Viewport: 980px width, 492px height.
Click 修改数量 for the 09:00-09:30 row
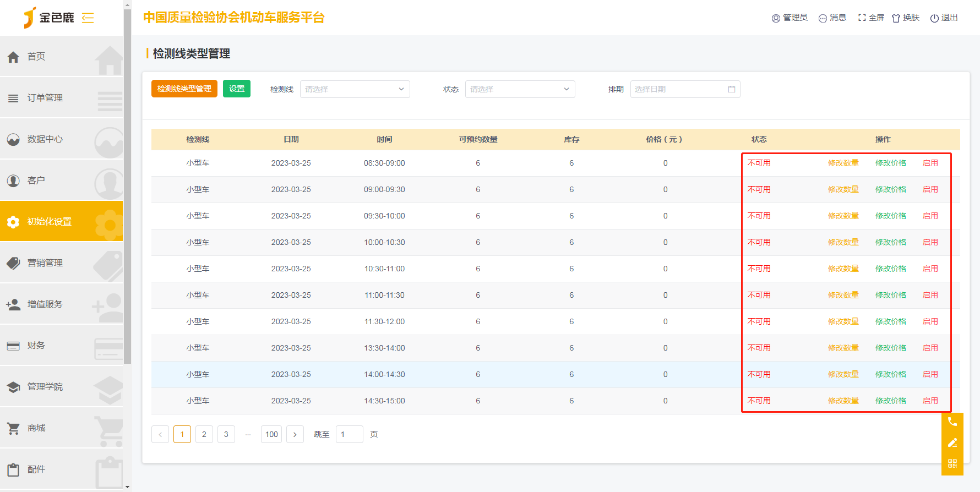[843, 189]
